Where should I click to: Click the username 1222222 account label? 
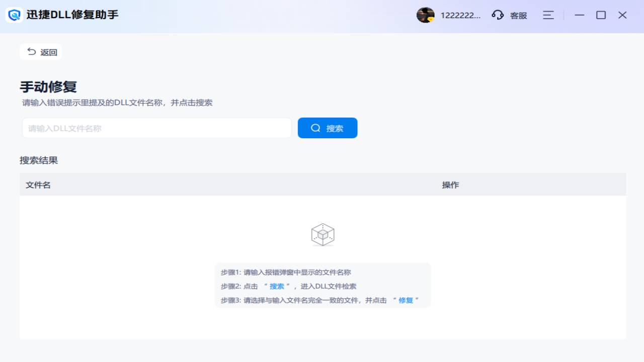[x=460, y=16]
